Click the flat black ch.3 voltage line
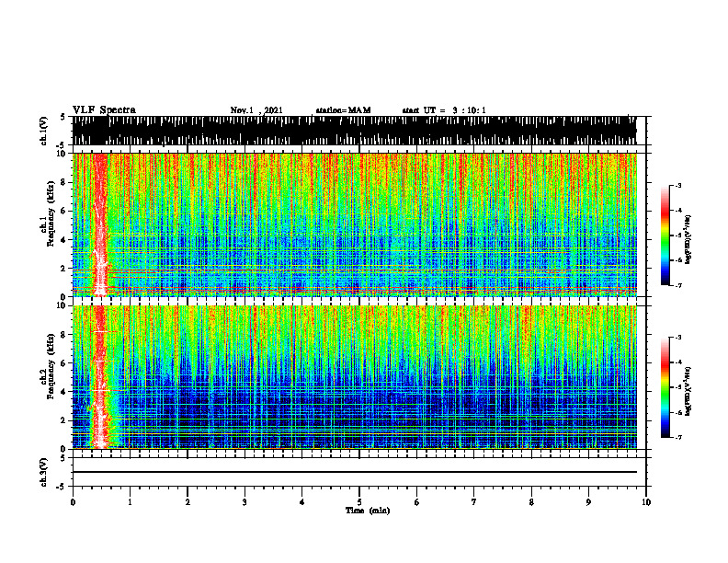The height and width of the screenshot is (563, 728). (x=354, y=472)
